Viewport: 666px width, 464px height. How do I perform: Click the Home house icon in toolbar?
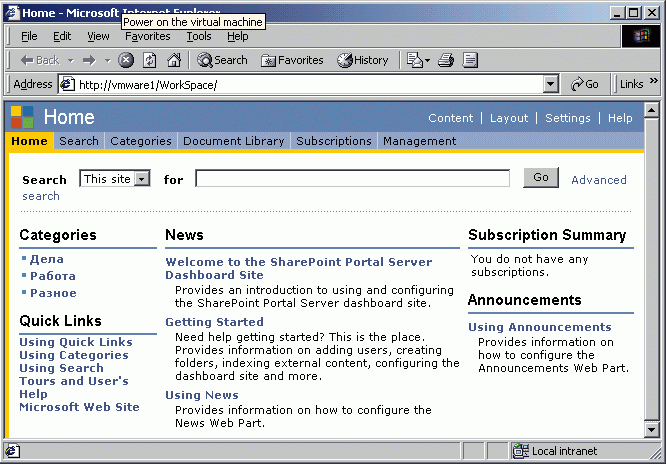click(x=174, y=60)
